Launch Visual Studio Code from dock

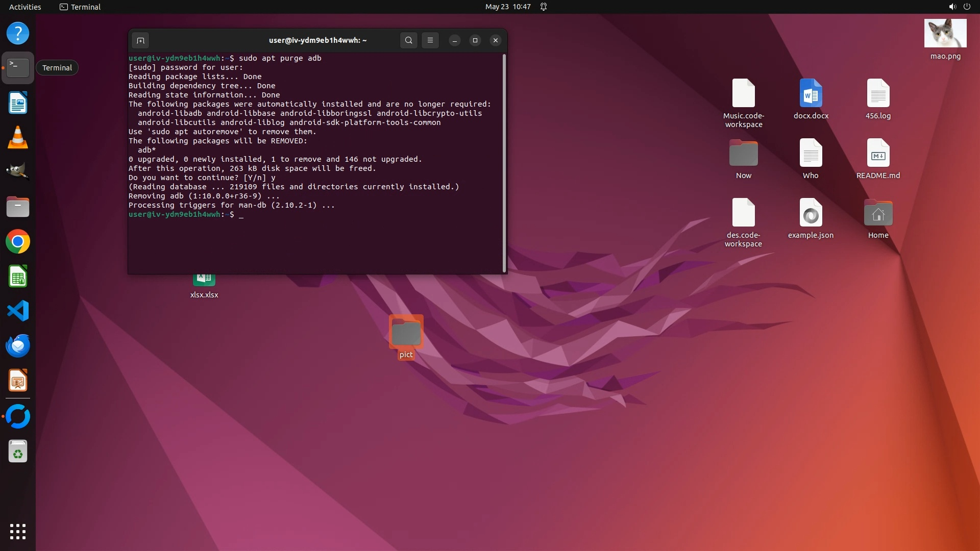pos(18,311)
